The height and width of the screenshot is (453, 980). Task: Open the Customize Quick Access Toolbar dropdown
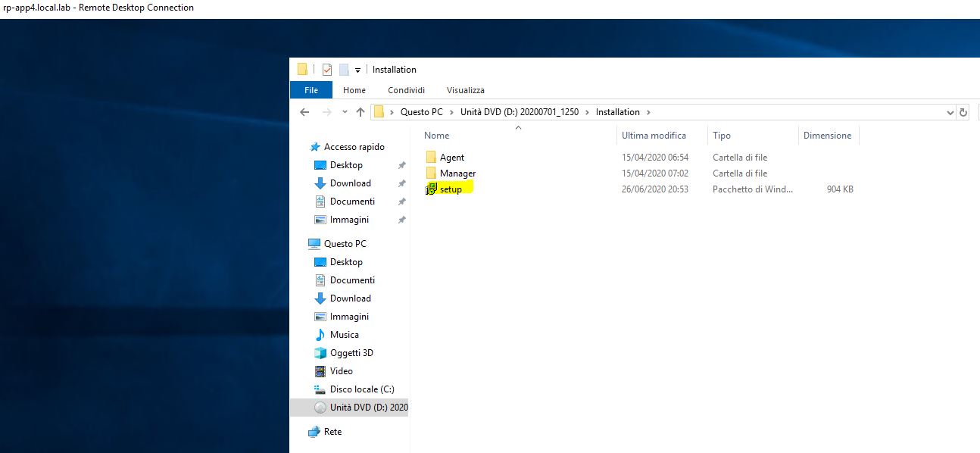click(357, 70)
